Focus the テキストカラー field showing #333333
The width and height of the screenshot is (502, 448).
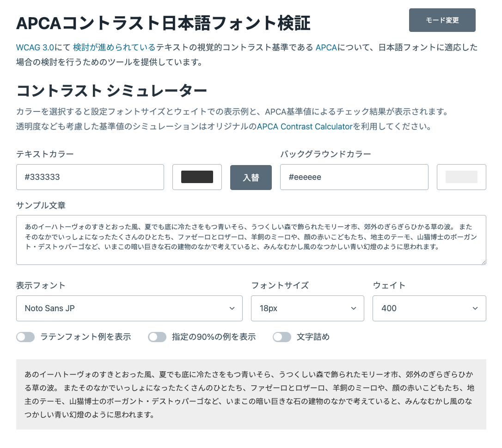pyautogui.click(x=90, y=177)
